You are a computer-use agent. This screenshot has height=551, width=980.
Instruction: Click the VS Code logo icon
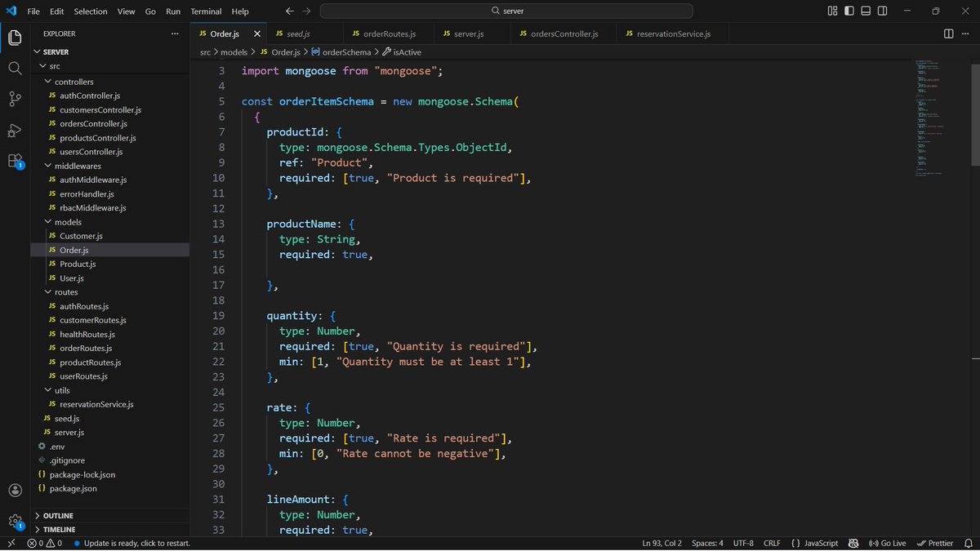pos(11,11)
